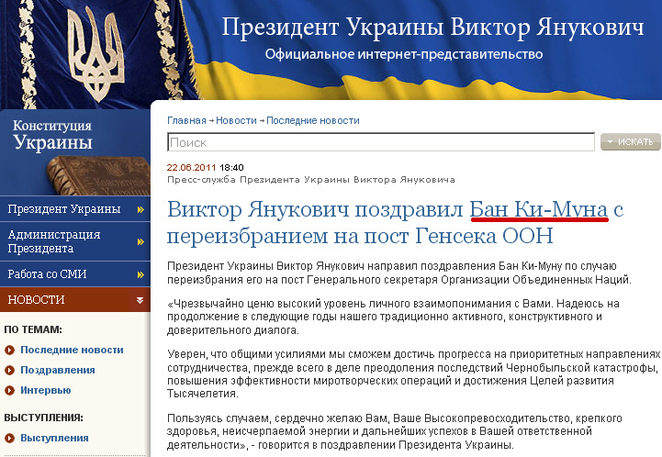Focus the Поиск search field
Image resolution: width=662 pixels, height=457 pixels.
pyautogui.click(x=381, y=142)
